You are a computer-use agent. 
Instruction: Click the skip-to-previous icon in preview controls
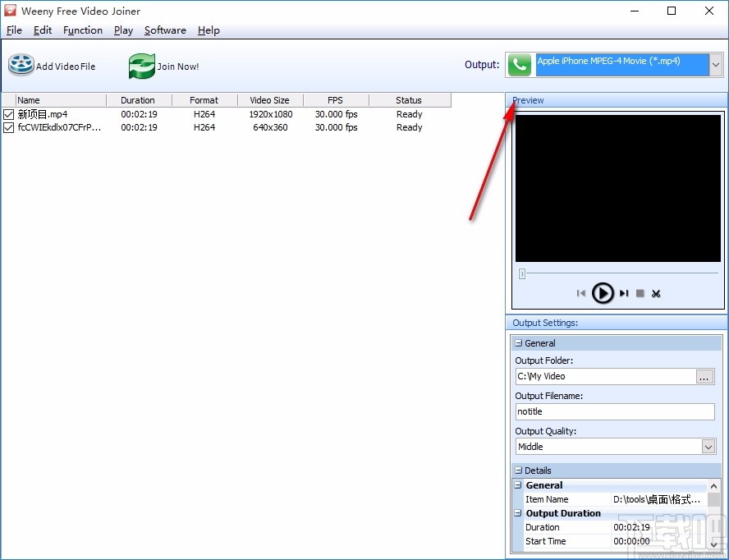pos(582,293)
